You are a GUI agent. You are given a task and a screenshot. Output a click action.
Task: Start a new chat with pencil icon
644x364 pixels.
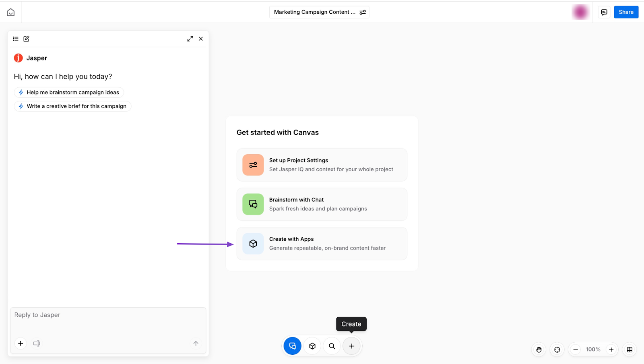pyautogui.click(x=27, y=39)
